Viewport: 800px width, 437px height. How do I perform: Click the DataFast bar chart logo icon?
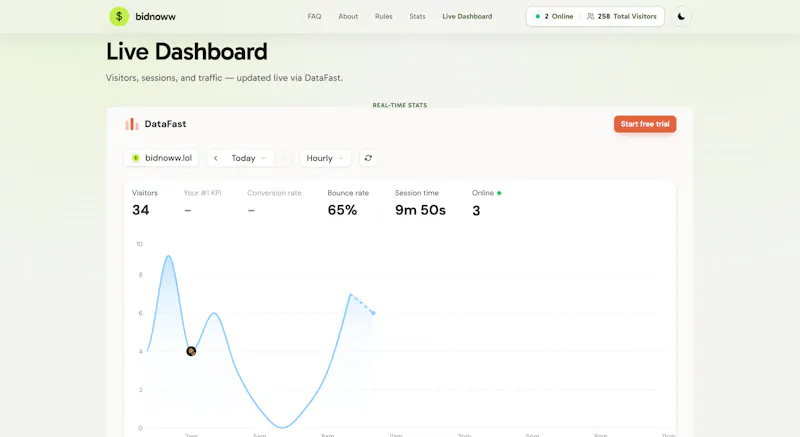click(132, 124)
